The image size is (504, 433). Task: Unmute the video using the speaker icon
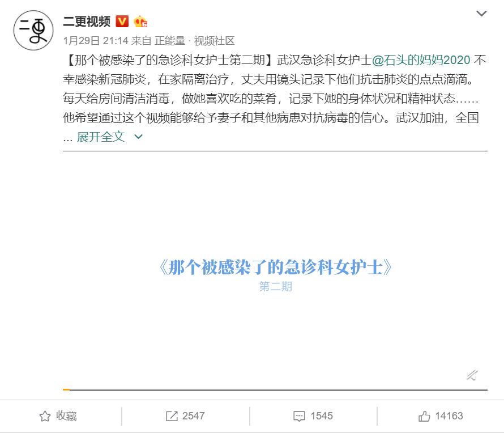(x=472, y=375)
